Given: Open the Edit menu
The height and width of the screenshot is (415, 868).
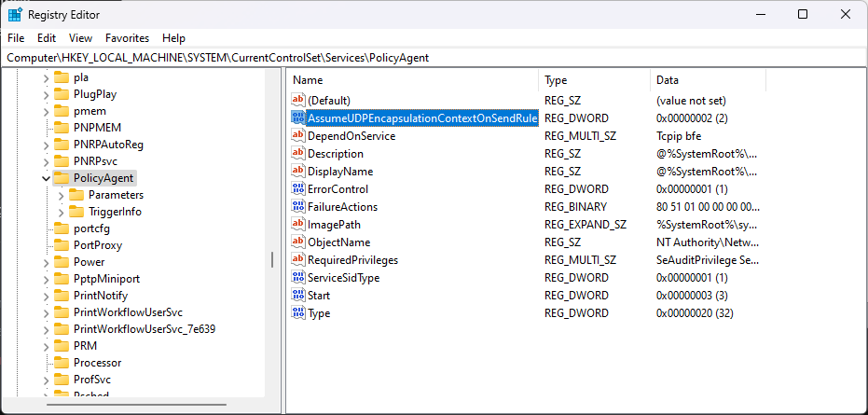Looking at the screenshot, I should pyautogui.click(x=47, y=38).
